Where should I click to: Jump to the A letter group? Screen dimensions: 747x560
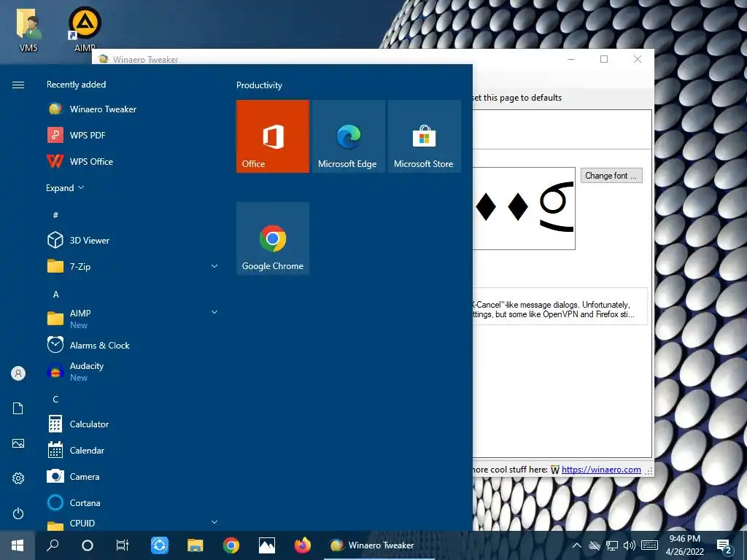[x=55, y=295]
